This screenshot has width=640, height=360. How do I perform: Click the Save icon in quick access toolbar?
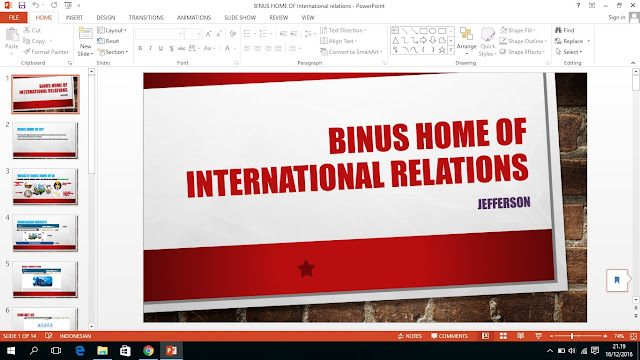pyautogui.click(x=22, y=5)
